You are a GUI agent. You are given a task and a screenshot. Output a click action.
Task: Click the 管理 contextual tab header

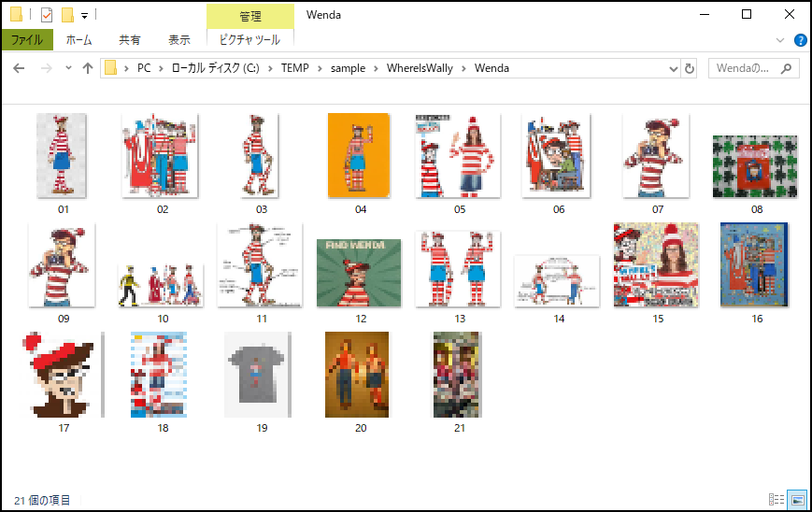pyautogui.click(x=250, y=16)
